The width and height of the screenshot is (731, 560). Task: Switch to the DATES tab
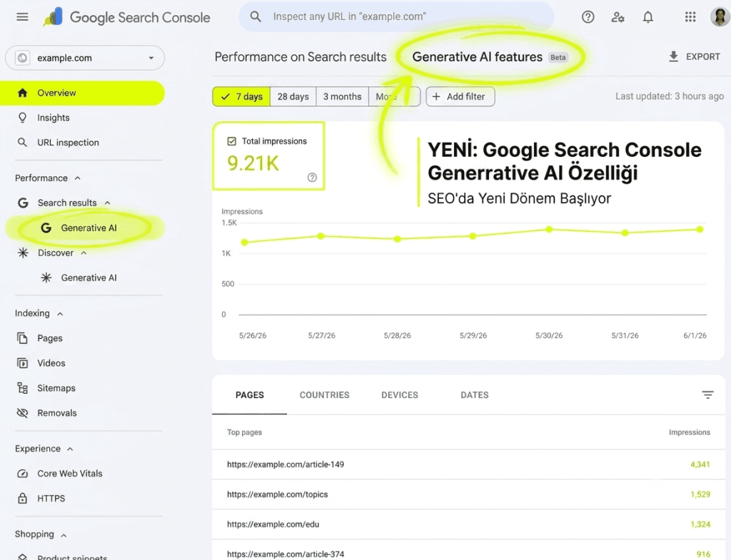click(475, 395)
